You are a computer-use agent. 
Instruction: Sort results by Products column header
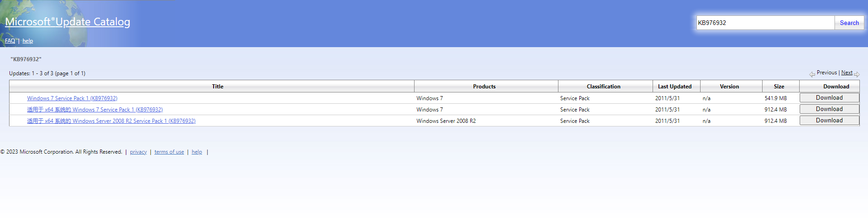point(484,87)
